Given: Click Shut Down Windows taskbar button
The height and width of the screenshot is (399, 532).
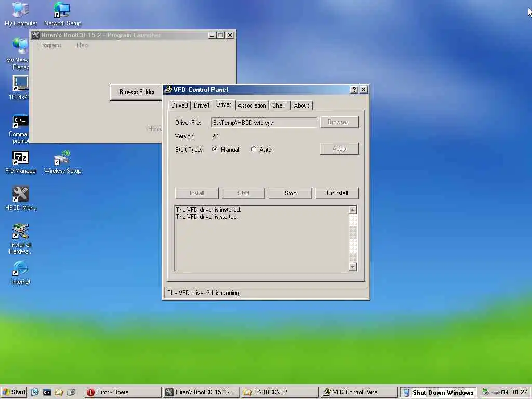Looking at the screenshot, I should 438,392.
